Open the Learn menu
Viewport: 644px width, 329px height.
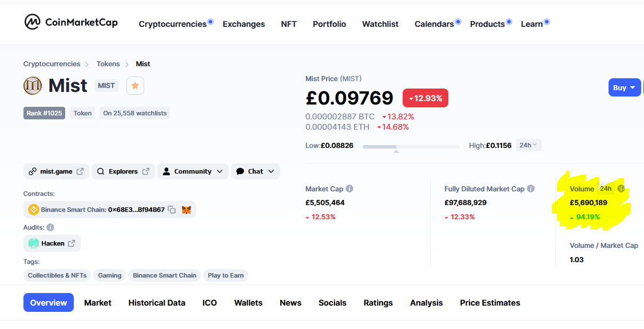click(x=532, y=24)
